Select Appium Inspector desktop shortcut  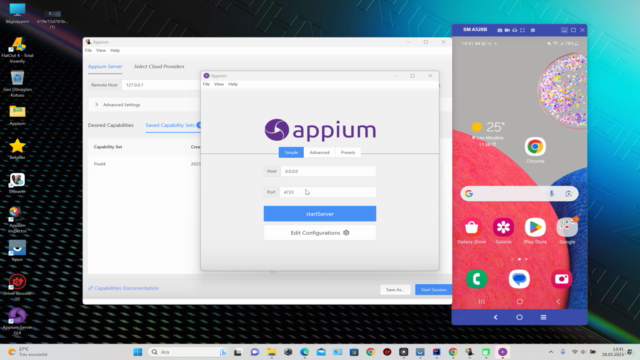[17, 220]
